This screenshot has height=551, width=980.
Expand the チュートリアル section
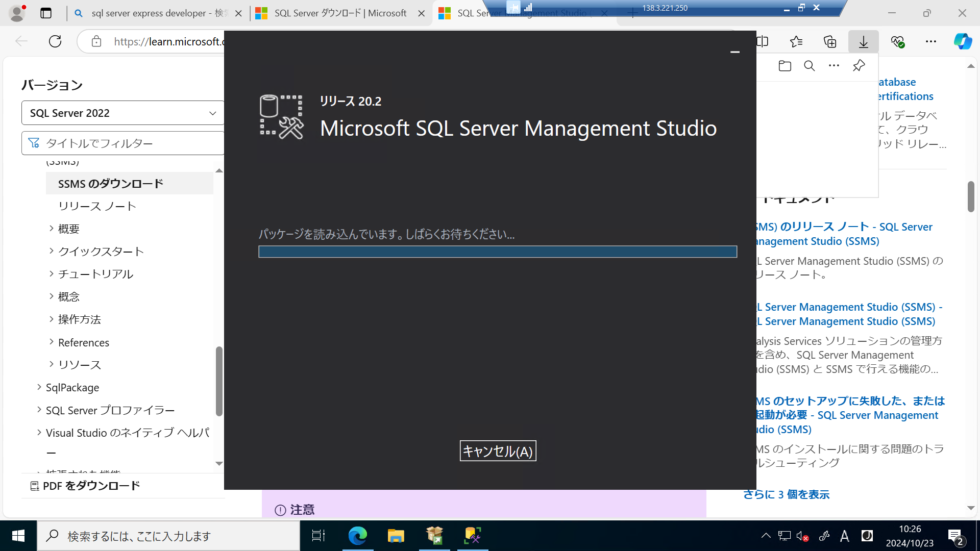95,273
